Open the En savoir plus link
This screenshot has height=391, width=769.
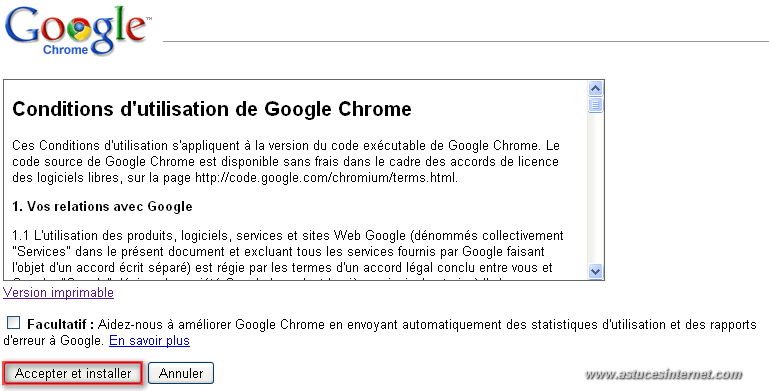(x=149, y=340)
